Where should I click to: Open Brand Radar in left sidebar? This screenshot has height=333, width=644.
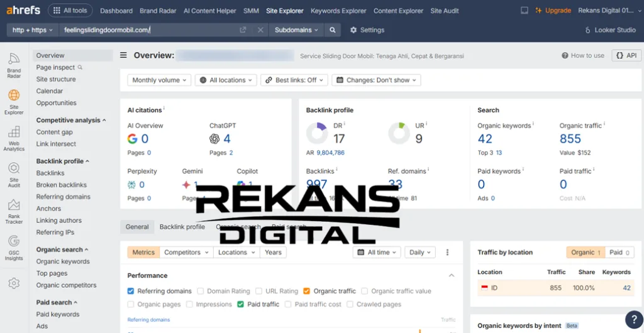pos(14,65)
